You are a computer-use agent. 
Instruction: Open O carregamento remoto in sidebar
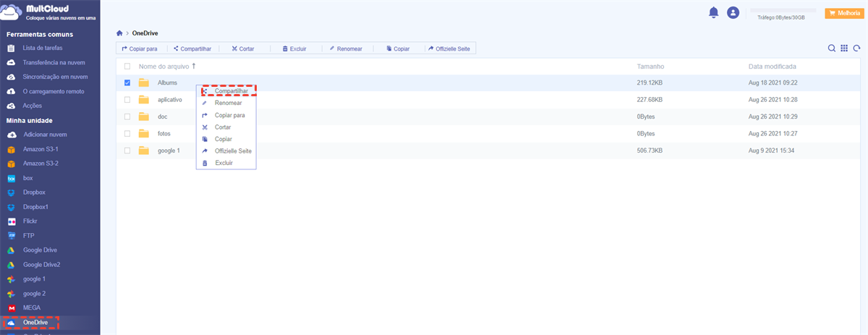[54, 91]
